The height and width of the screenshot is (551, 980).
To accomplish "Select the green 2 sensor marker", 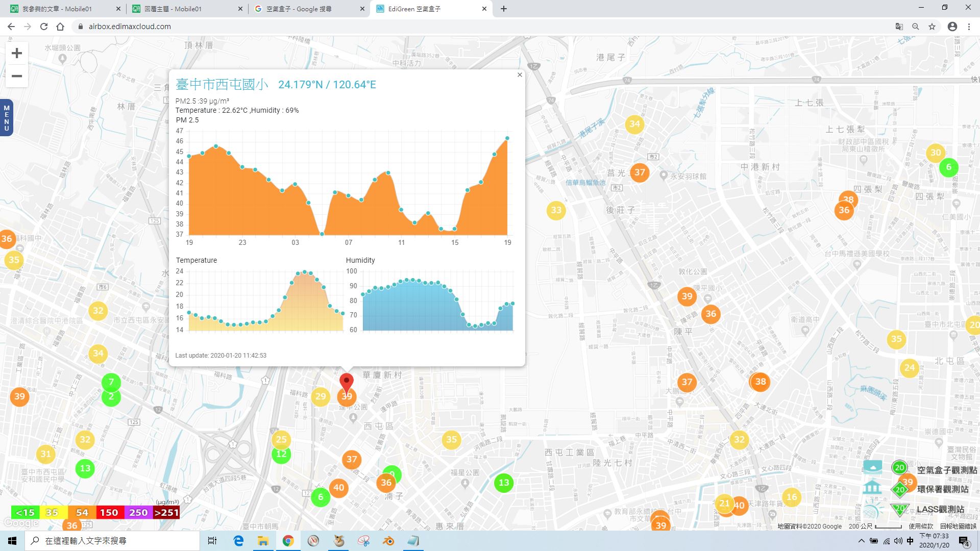I will point(111,397).
